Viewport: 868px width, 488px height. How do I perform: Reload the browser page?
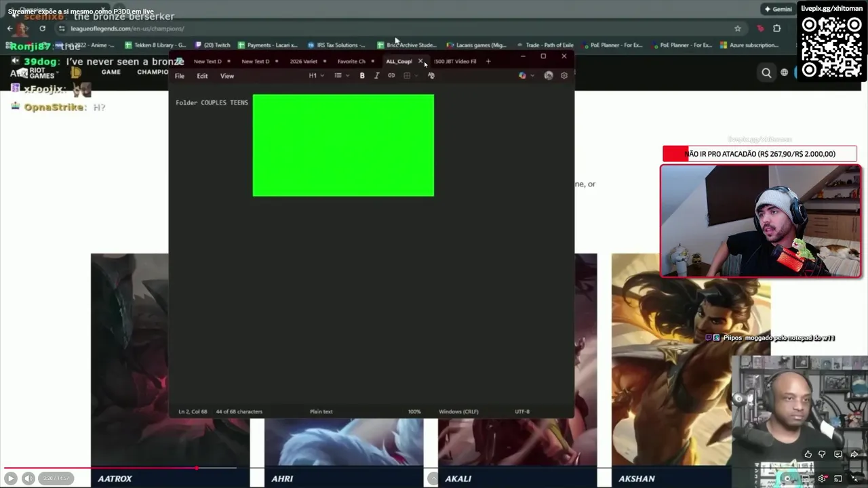point(42,28)
